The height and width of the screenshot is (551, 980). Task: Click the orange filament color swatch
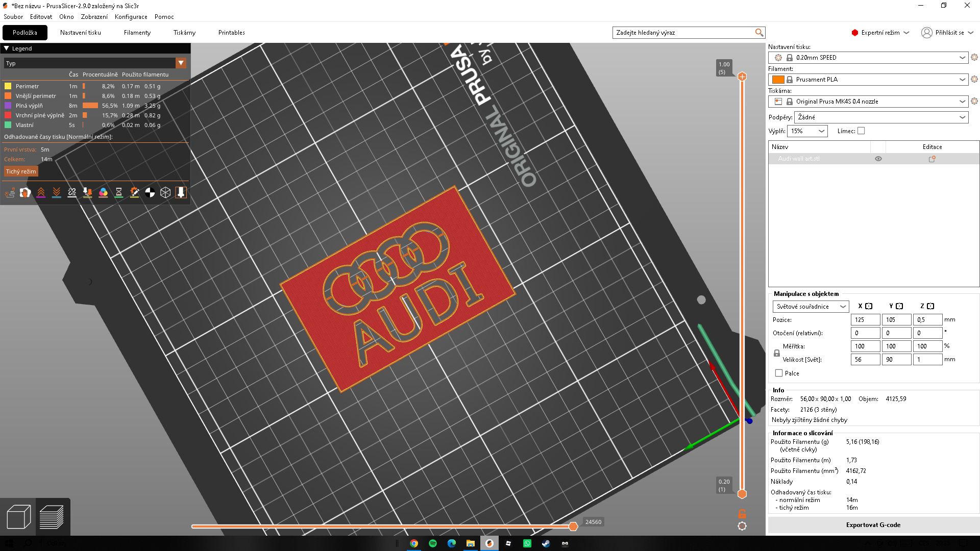tap(778, 80)
